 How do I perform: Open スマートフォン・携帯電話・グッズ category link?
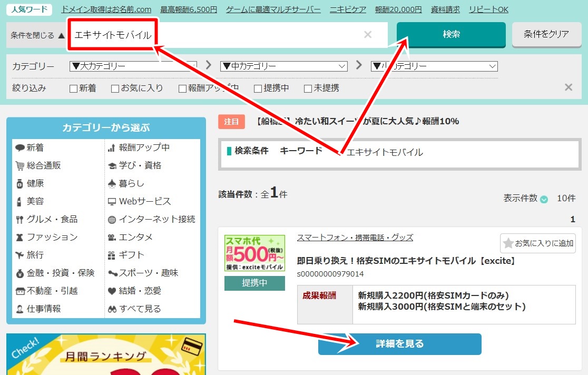pyautogui.click(x=355, y=238)
